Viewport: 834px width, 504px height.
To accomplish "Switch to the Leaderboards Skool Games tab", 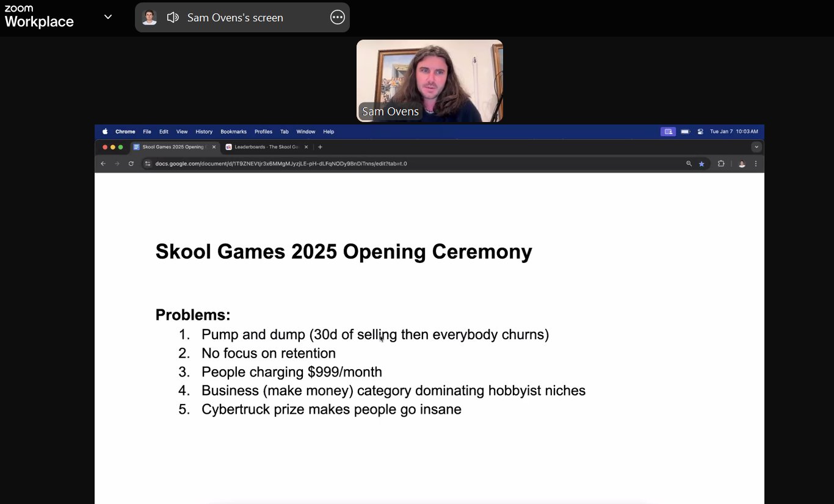I will click(267, 147).
